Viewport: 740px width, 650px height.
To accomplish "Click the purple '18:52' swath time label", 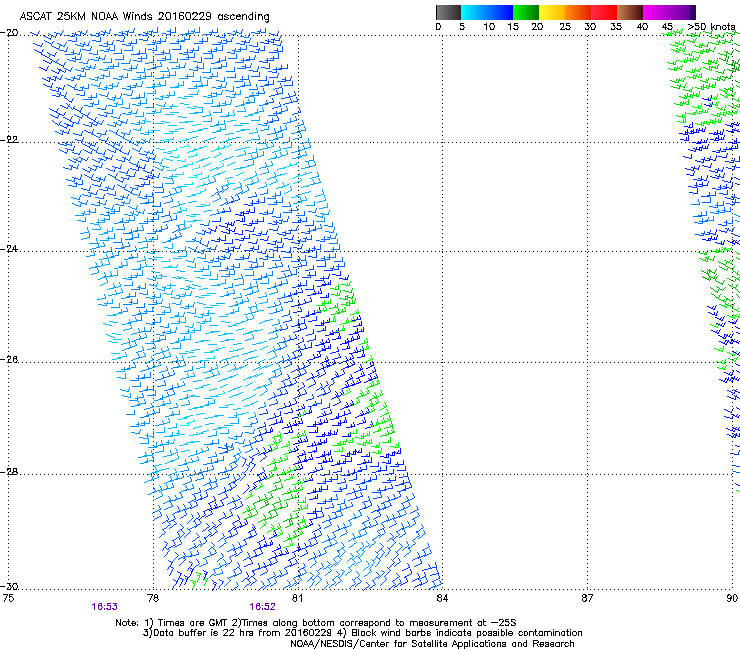I will coord(262,607).
